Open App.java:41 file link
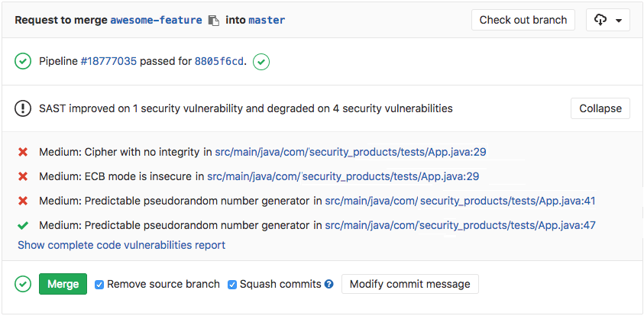 460,201
